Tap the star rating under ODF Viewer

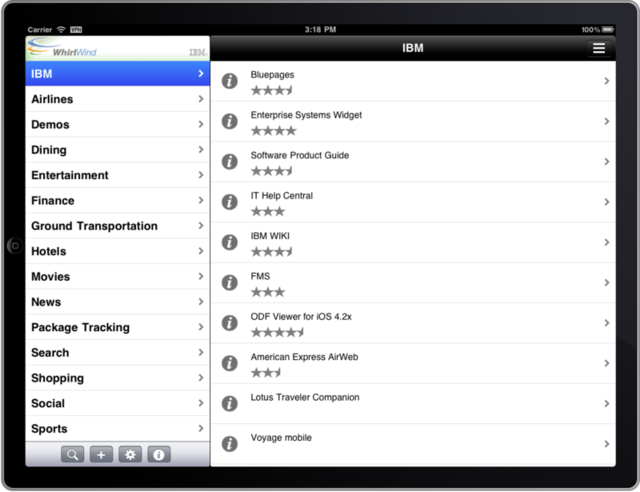tap(278, 332)
